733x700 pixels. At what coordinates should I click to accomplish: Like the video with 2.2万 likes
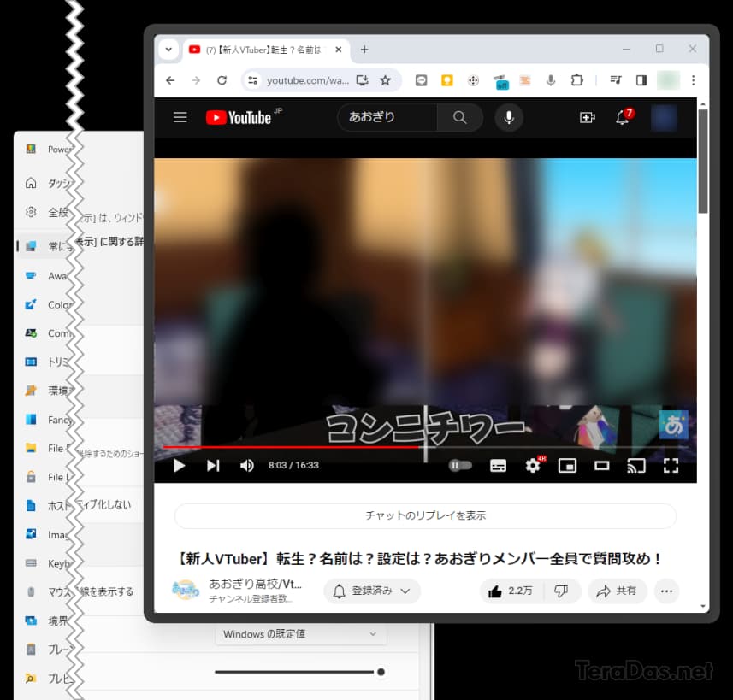coord(511,591)
